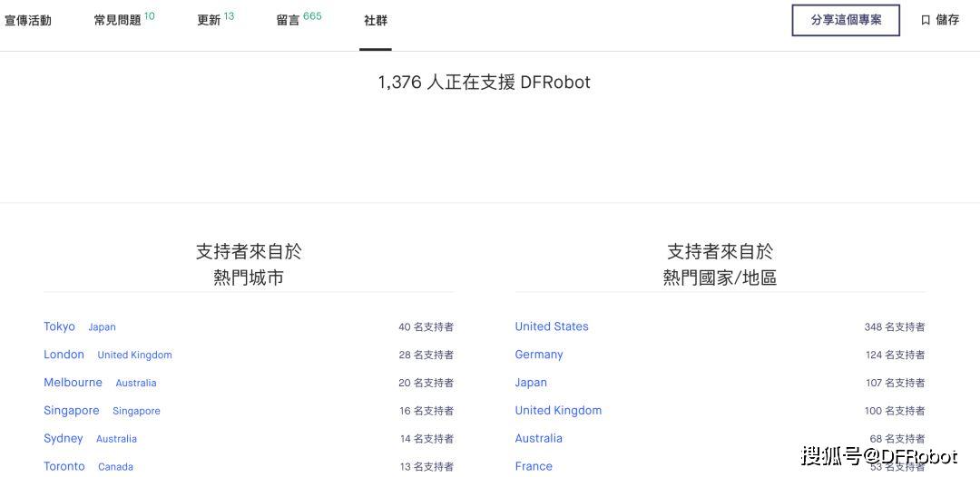The height and width of the screenshot is (477, 980).
Task: Click the 14 名支持者 count for Sydney
Action: 426,440
